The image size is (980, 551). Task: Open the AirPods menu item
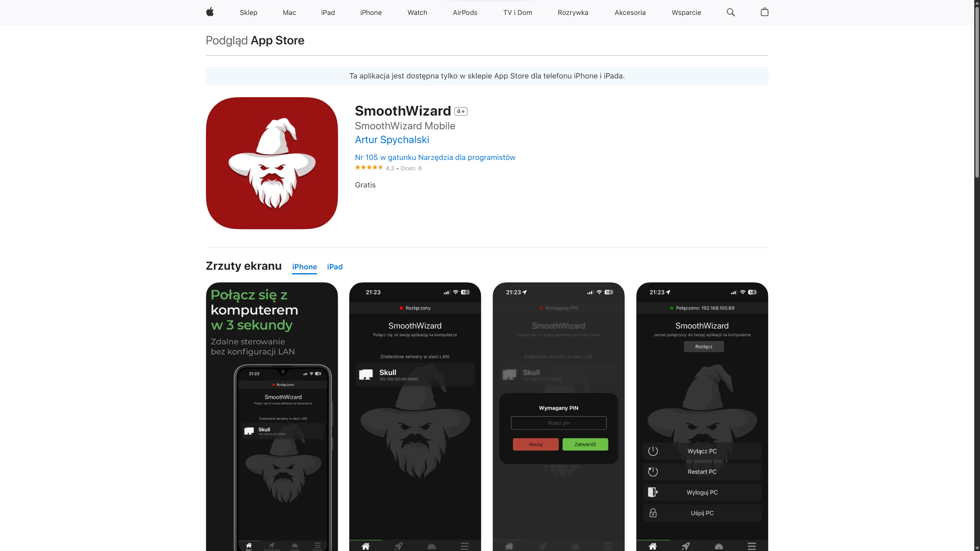click(x=465, y=12)
